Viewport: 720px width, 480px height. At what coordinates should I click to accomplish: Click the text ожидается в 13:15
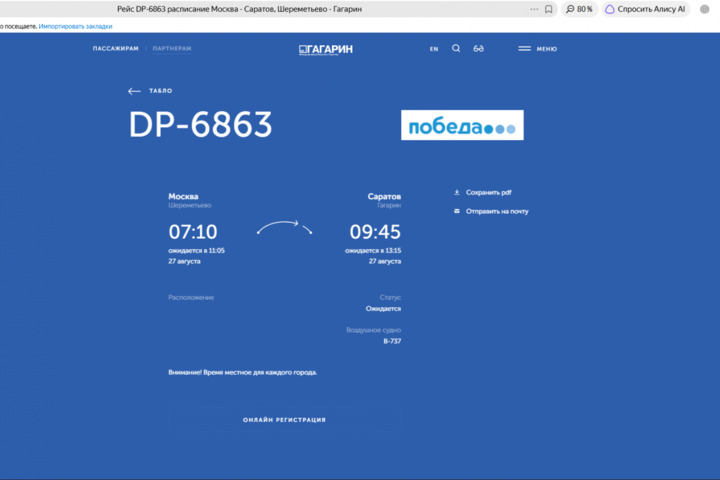[x=373, y=250]
